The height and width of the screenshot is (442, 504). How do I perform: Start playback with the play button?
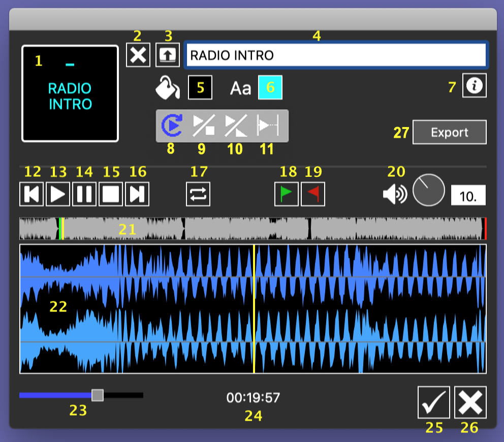[x=58, y=194]
